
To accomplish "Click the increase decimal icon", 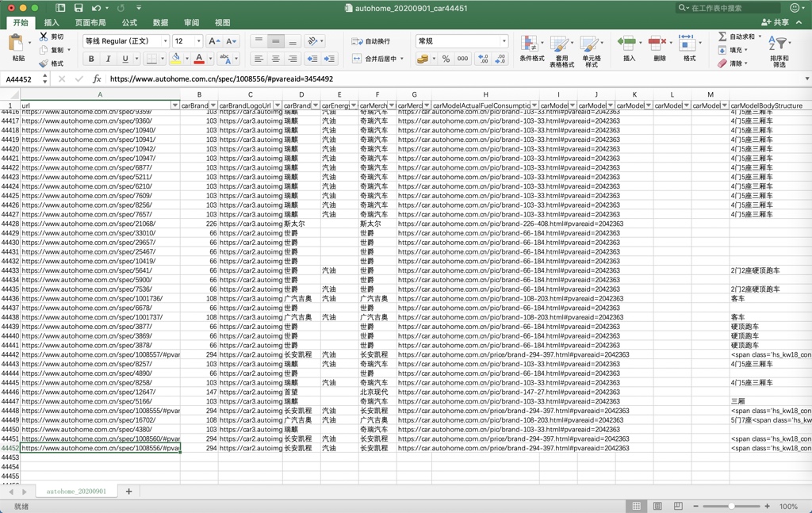I will (483, 59).
